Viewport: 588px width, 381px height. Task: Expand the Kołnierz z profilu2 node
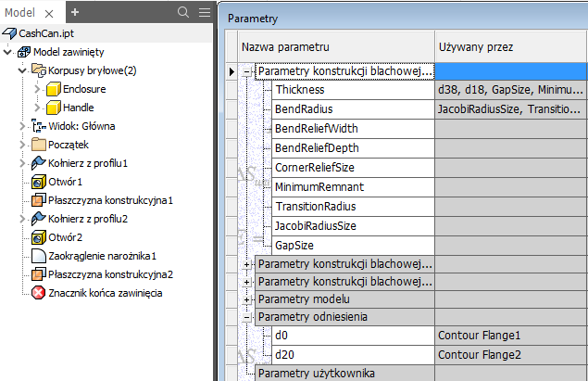pyautogui.click(x=23, y=219)
